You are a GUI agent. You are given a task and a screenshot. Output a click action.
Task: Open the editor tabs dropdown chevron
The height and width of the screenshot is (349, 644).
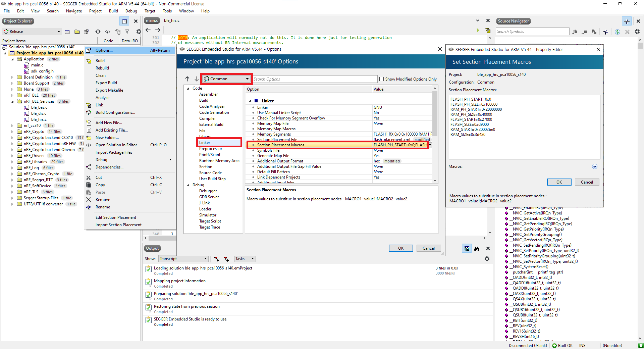tap(478, 20)
